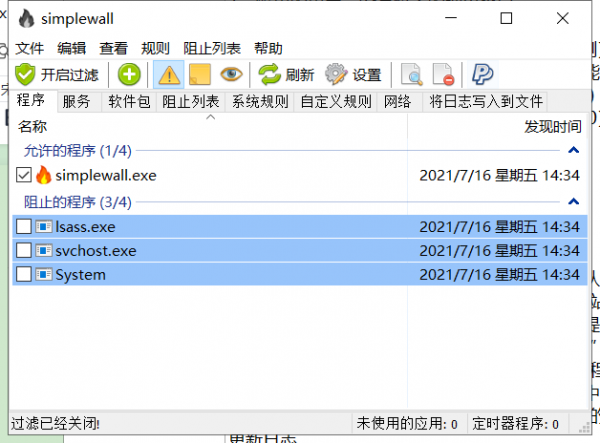Switch to the 网络 tab
This screenshot has width=600, height=443.
point(398,102)
